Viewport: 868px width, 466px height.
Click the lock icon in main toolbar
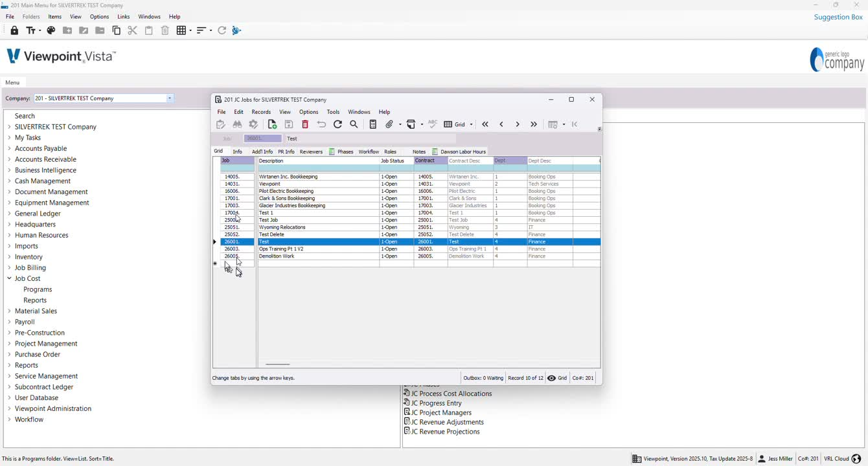click(x=14, y=30)
